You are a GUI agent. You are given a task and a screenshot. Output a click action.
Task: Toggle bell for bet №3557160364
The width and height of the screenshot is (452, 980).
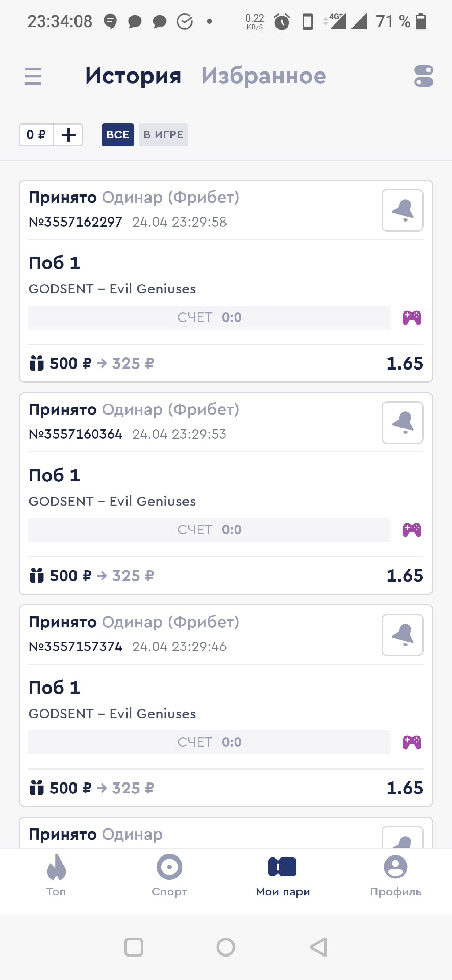pos(403,423)
